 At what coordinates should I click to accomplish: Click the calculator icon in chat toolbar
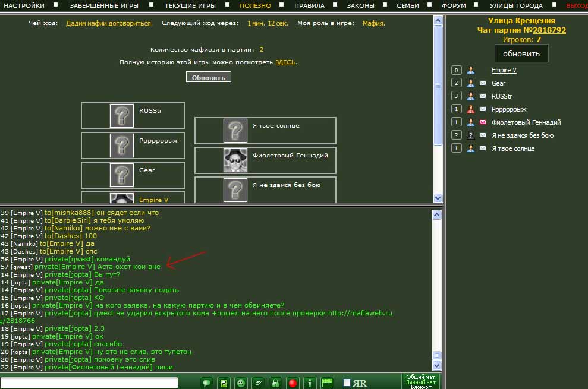point(224,383)
